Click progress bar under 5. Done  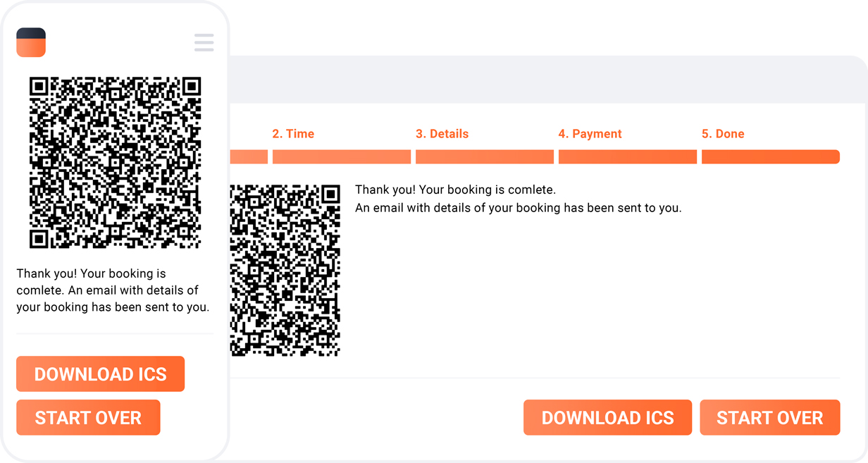771,156
